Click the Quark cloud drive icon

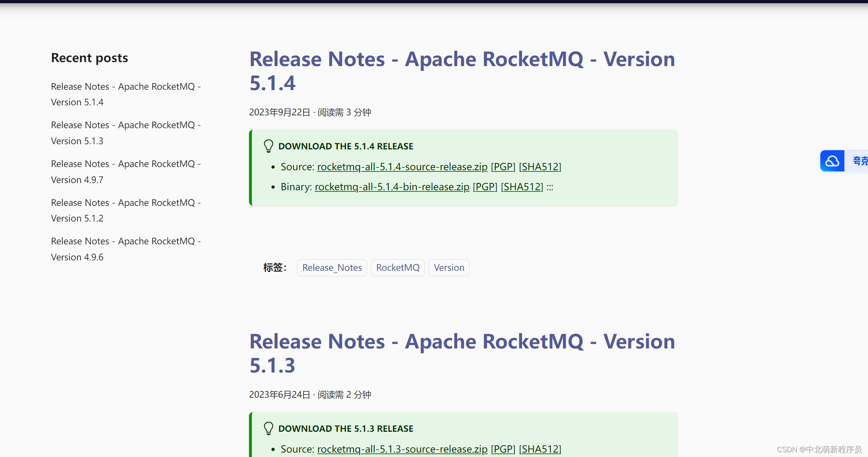(x=832, y=161)
